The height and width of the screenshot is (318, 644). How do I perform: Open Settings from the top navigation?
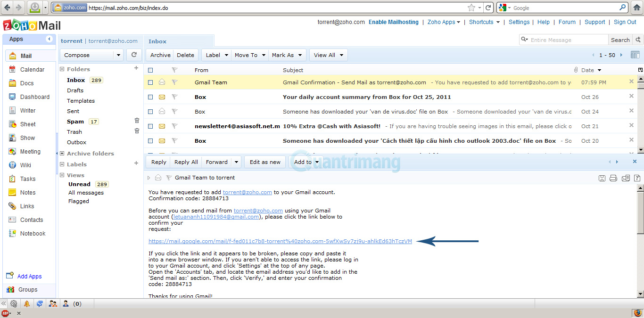(519, 22)
